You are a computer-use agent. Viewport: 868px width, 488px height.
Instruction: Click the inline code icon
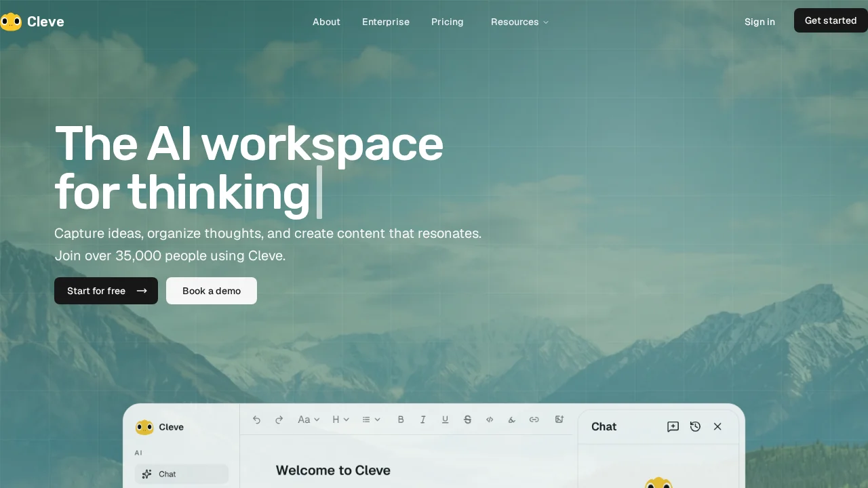[490, 420]
